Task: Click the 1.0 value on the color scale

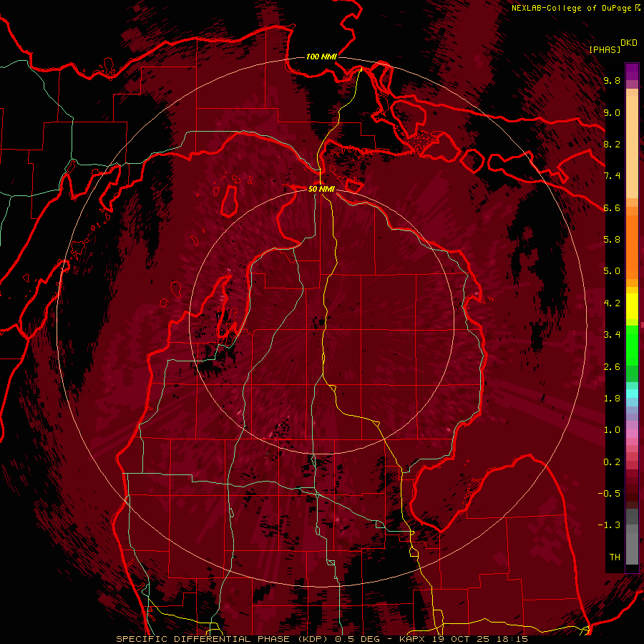Action: [612, 430]
